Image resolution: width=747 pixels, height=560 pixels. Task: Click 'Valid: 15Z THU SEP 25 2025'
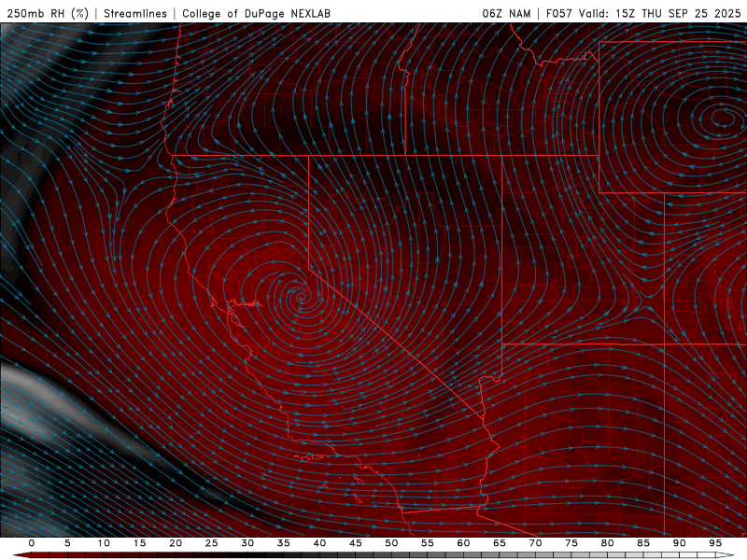[660, 13]
